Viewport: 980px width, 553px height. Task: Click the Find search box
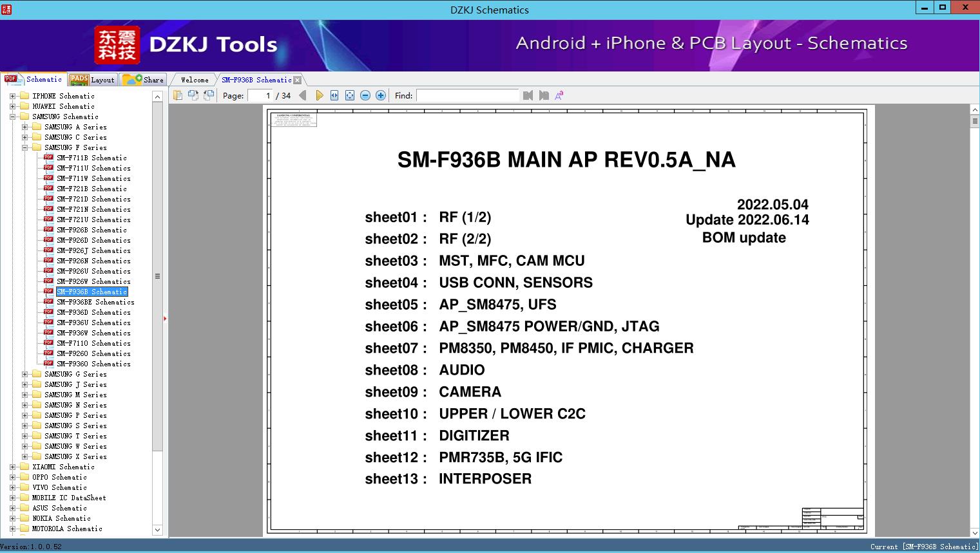(x=467, y=95)
